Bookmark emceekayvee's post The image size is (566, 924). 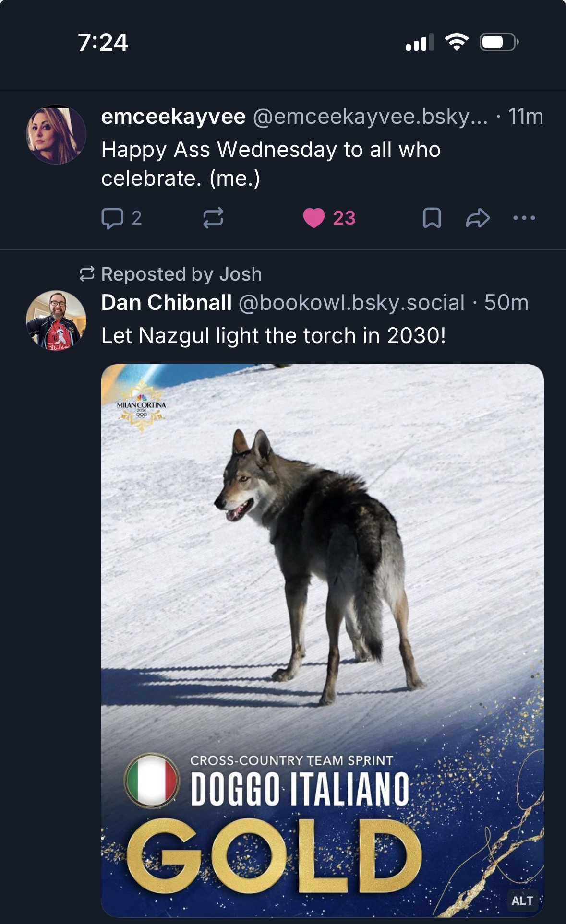tap(432, 218)
